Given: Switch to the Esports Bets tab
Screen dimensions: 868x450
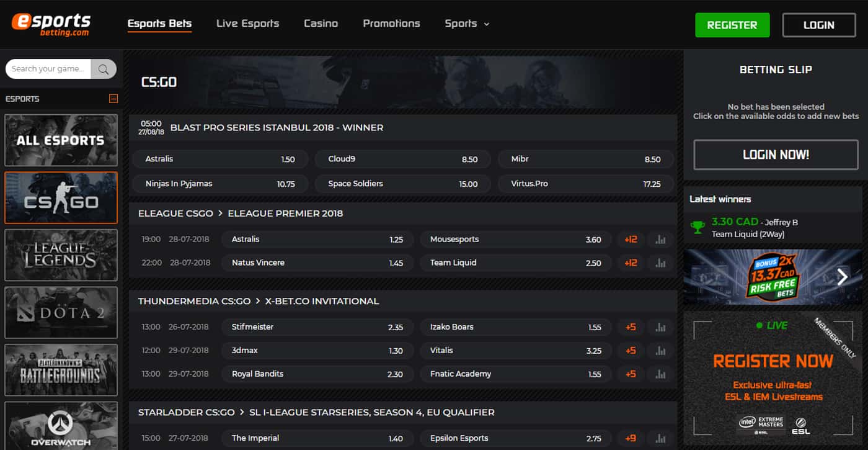Looking at the screenshot, I should coord(159,24).
